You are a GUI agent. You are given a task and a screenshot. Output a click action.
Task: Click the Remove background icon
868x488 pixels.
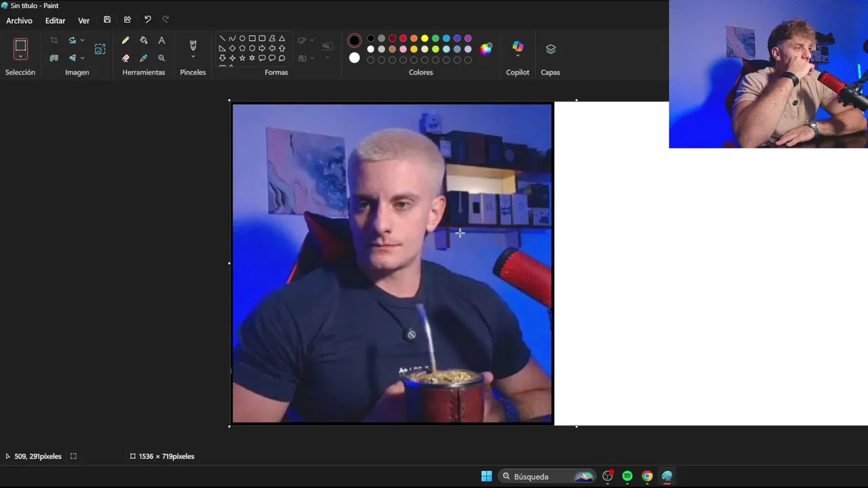[x=54, y=58]
